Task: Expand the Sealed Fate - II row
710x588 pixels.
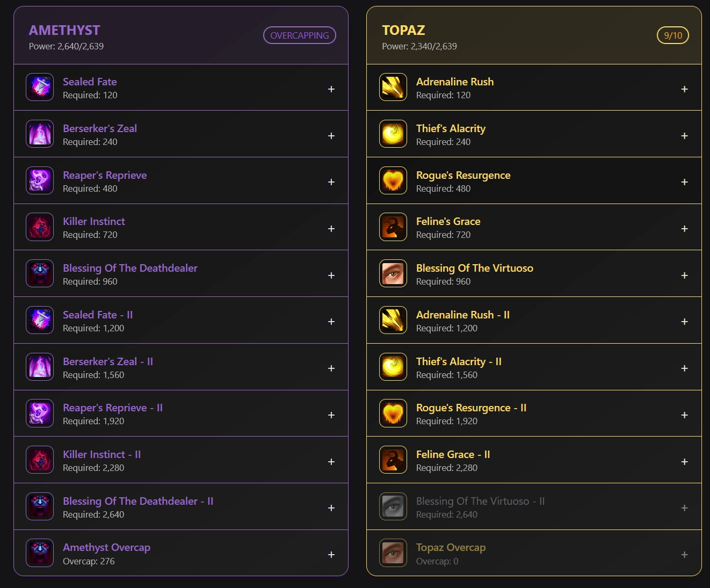Action: pyautogui.click(x=331, y=322)
